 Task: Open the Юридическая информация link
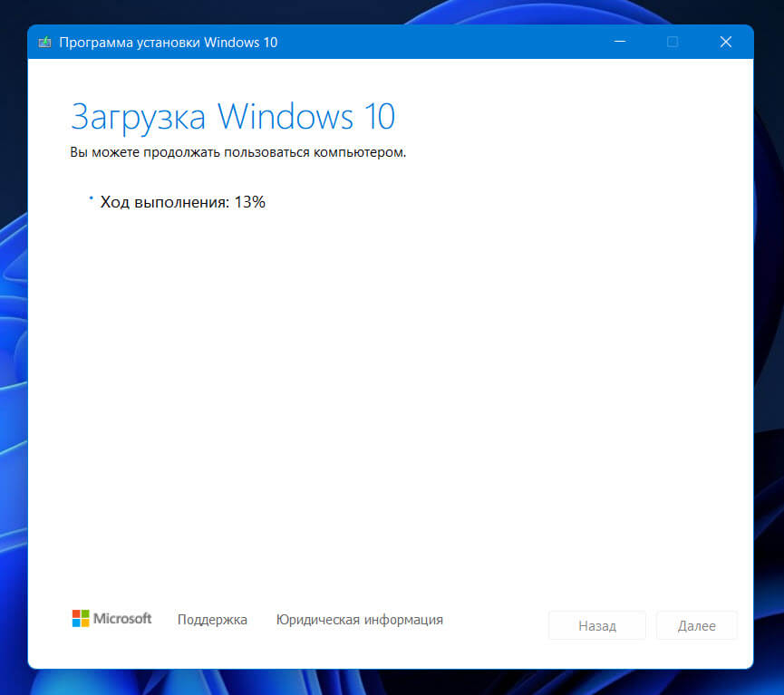tap(360, 620)
